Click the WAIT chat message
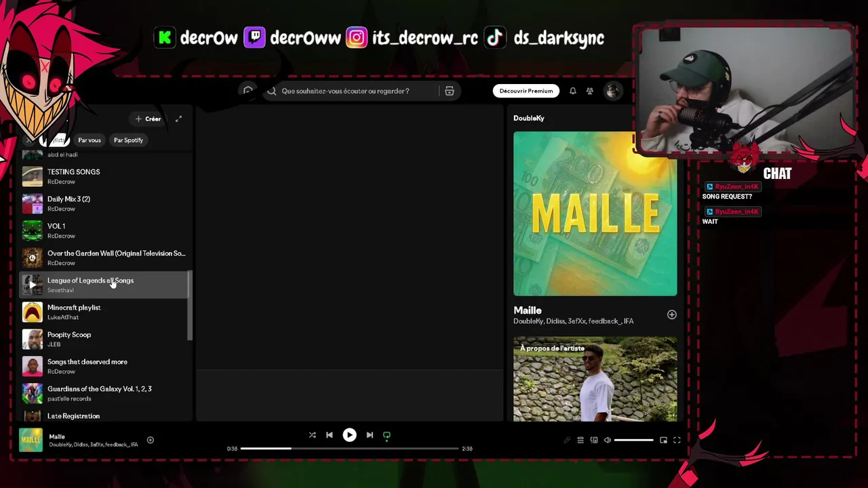The width and height of the screenshot is (868, 488). [x=710, y=222]
